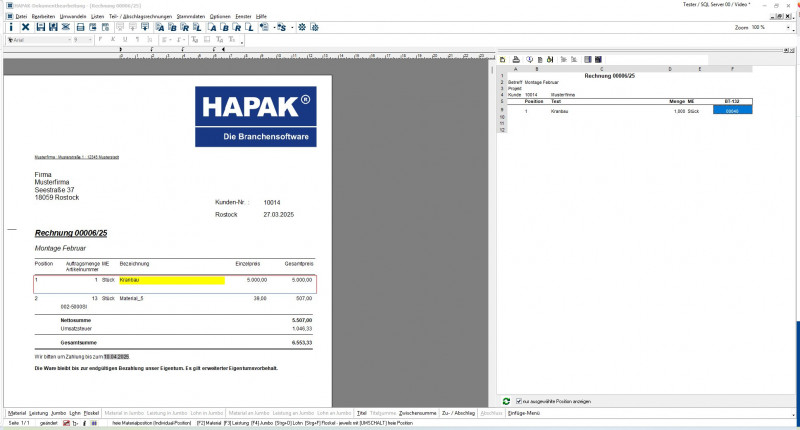Click the 'Material_5' description in position 2

132,298
